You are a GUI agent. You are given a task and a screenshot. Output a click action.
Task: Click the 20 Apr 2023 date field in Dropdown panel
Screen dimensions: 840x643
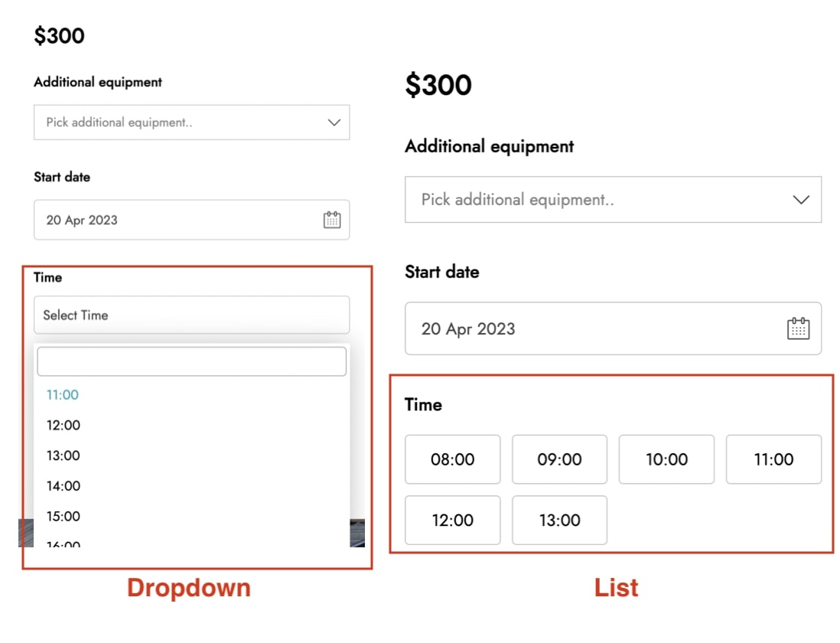pyautogui.click(x=192, y=220)
